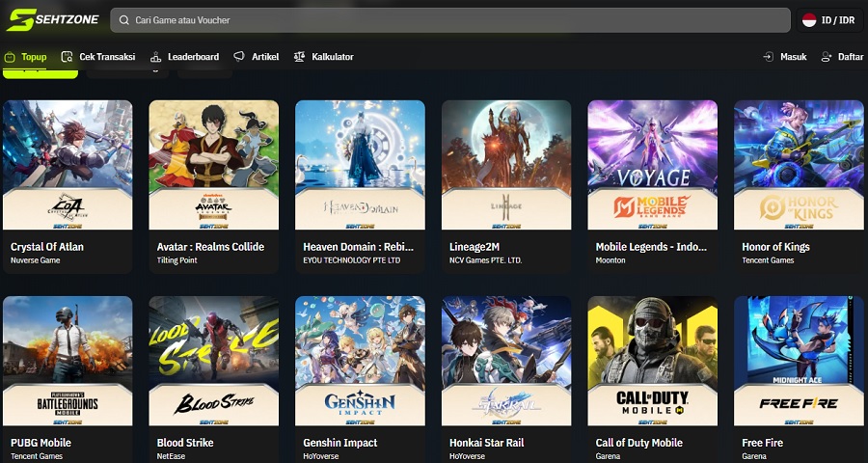Click the Genshin Impact title text
This screenshot has height=463, width=868.
339,443
